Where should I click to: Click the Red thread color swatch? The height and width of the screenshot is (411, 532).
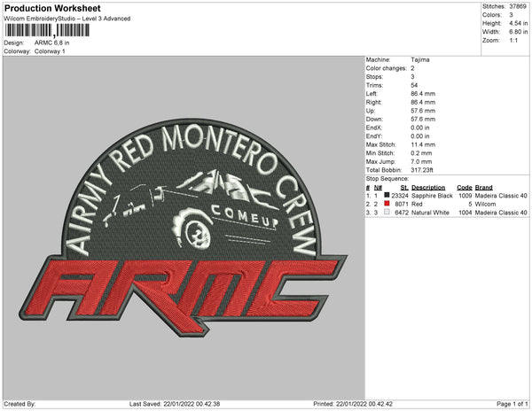(387, 204)
